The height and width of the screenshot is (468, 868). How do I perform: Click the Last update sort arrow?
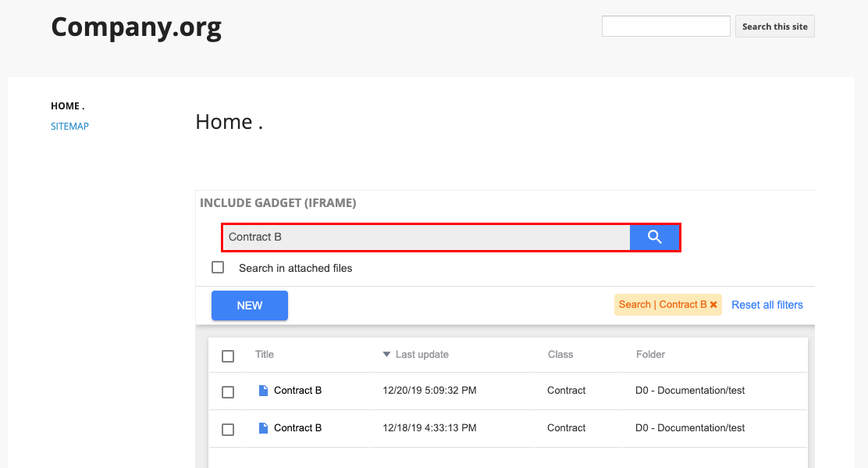point(386,355)
